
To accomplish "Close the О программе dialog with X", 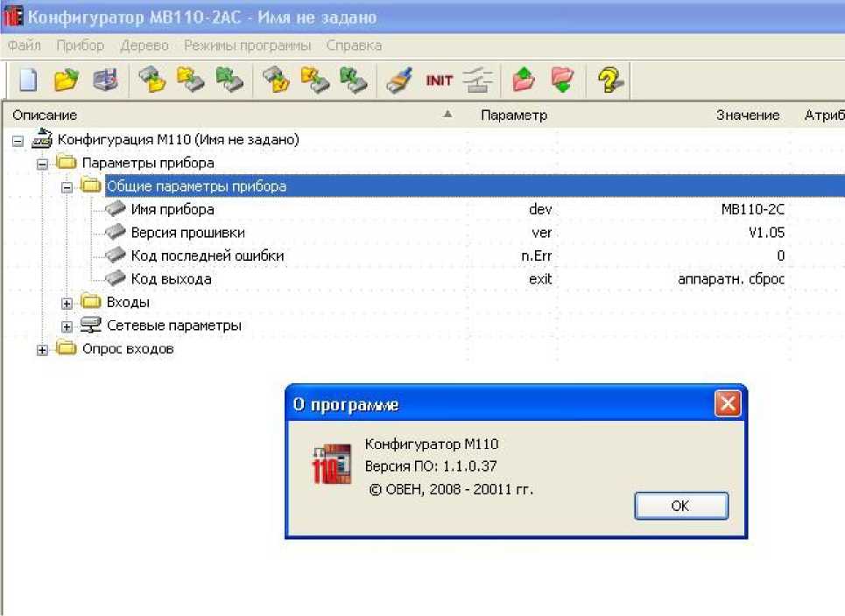I will pos(728,404).
